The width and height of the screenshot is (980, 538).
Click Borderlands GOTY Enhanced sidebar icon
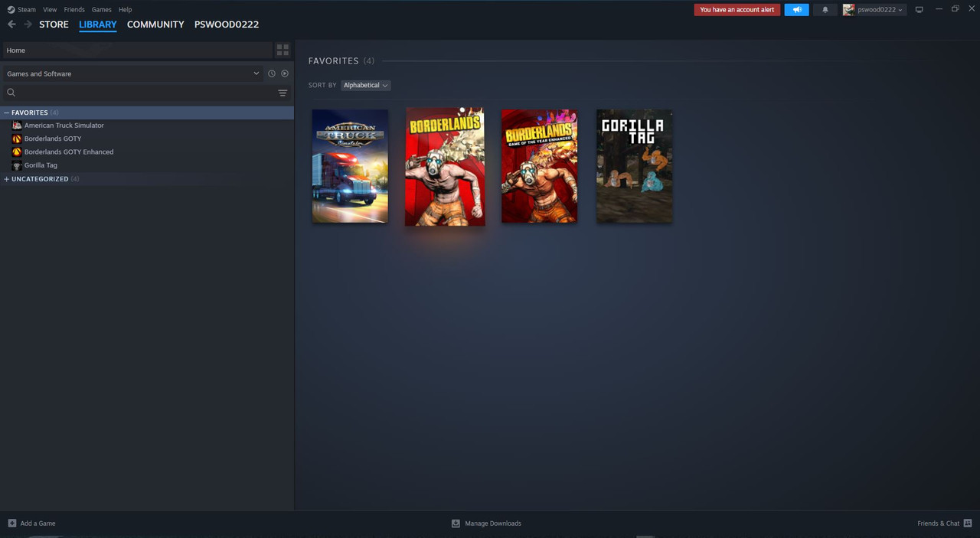coord(17,152)
